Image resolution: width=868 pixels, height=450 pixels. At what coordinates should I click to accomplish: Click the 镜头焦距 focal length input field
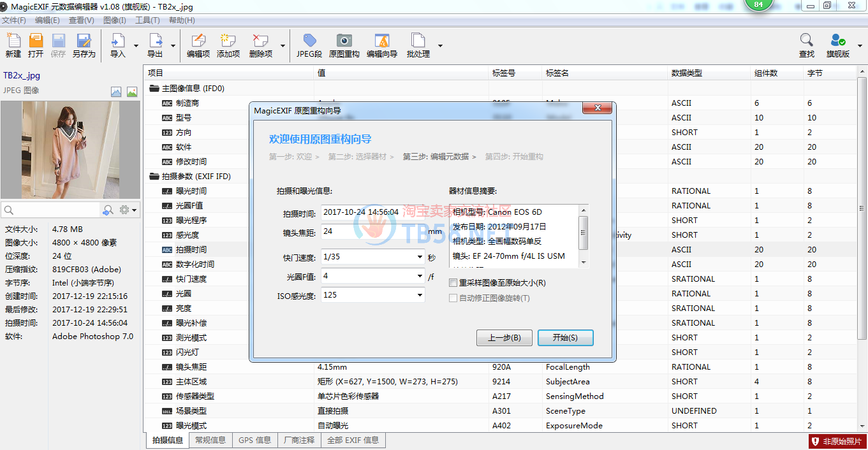(373, 231)
